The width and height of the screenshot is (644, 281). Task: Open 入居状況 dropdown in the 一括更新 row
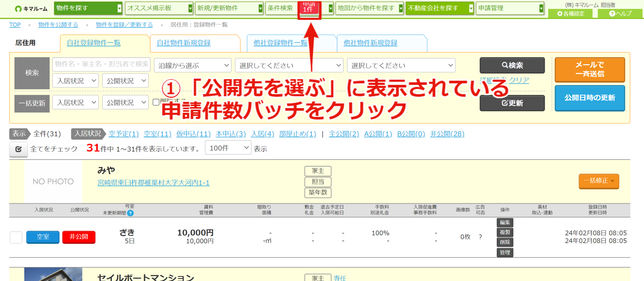click(76, 103)
